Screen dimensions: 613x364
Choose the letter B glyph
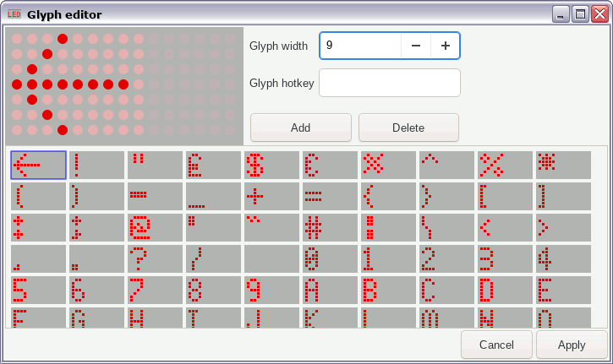coord(388,291)
